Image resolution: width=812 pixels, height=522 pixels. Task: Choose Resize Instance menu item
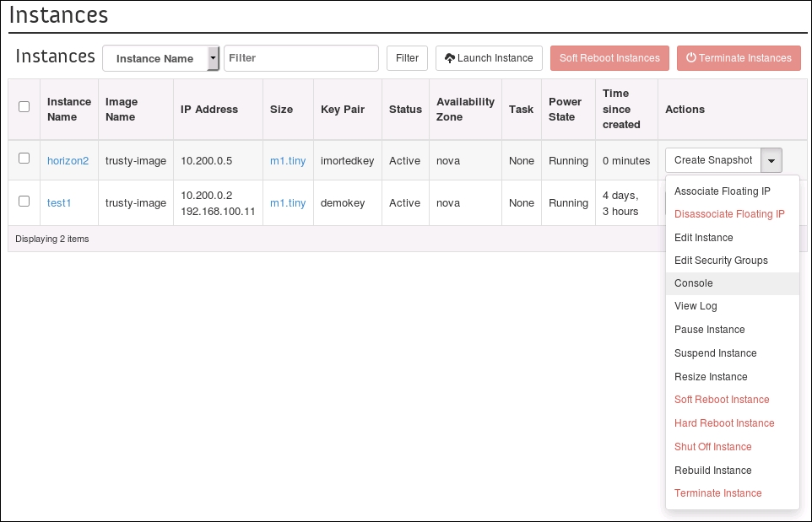coord(711,377)
